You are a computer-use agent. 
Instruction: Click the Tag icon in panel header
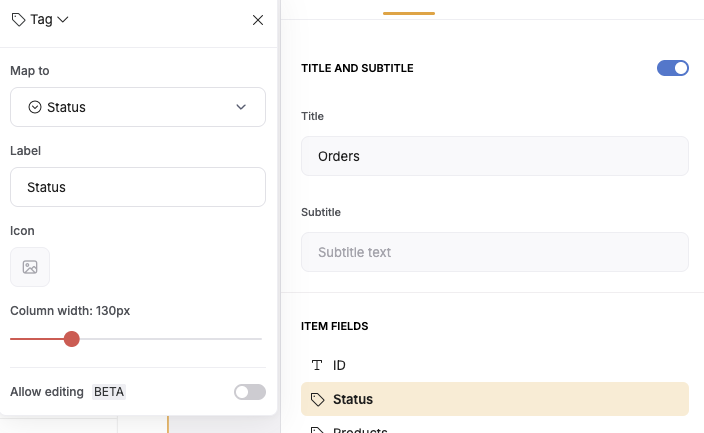coord(18,20)
